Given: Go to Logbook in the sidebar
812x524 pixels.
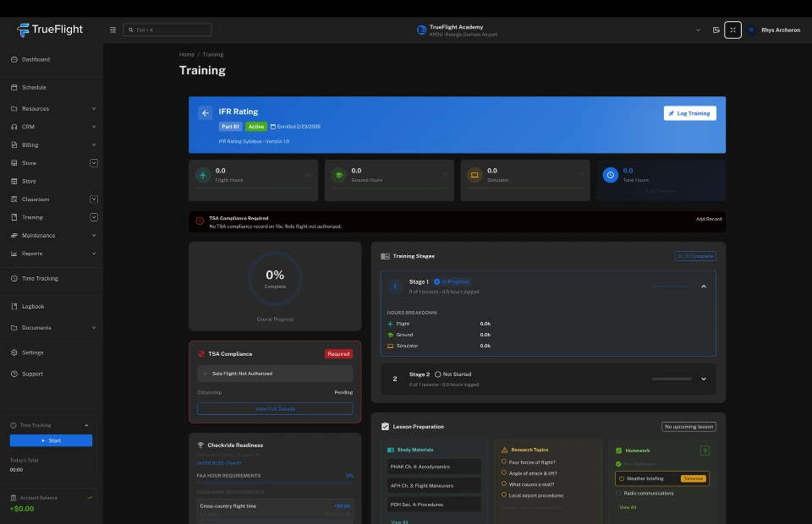Looking at the screenshot, I should [x=33, y=306].
